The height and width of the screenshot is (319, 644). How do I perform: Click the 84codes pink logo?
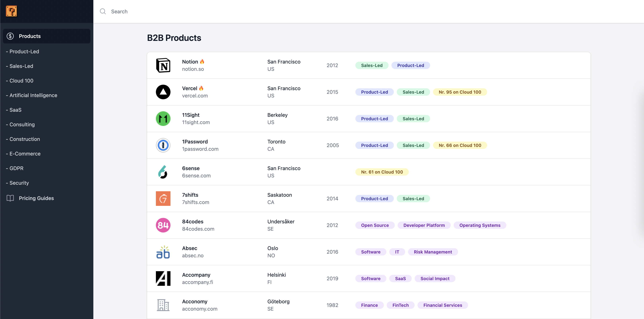[163, 225]
